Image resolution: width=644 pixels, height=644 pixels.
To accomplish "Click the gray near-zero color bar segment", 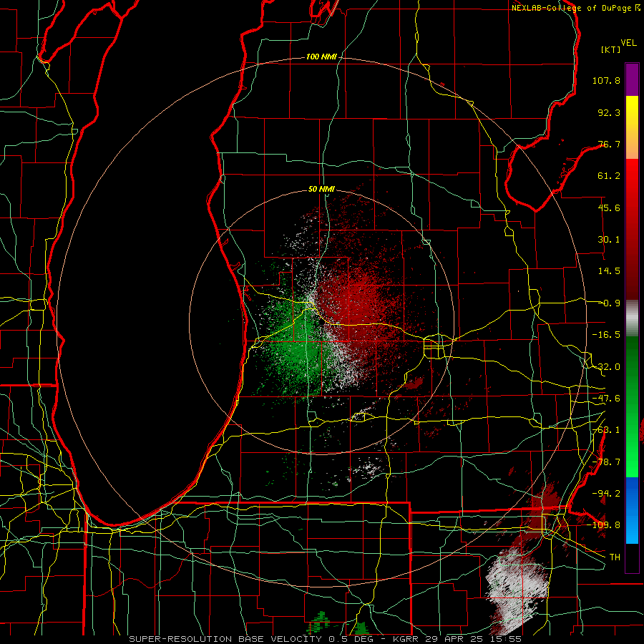I will (x=632, y=318).
